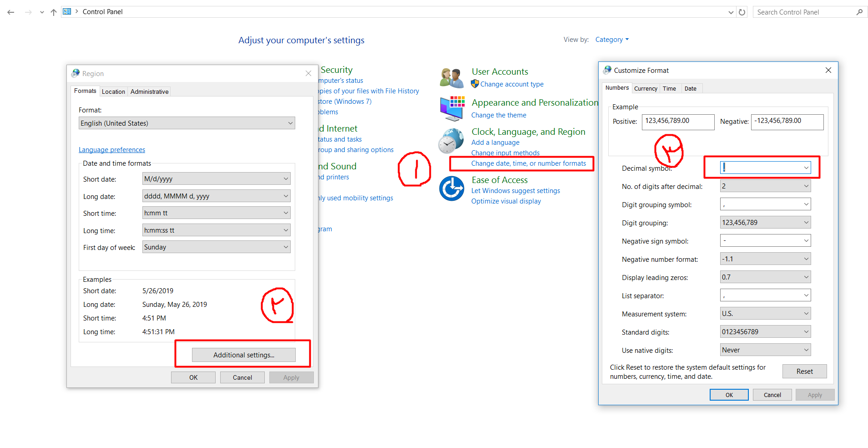Screen dimensions: 868x448
Task: Click the Additional settings button
Action: tap(244, 355)
